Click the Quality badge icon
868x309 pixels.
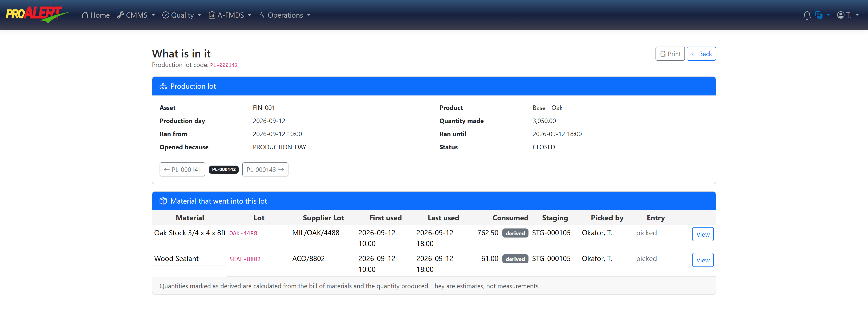click(165, 15)
